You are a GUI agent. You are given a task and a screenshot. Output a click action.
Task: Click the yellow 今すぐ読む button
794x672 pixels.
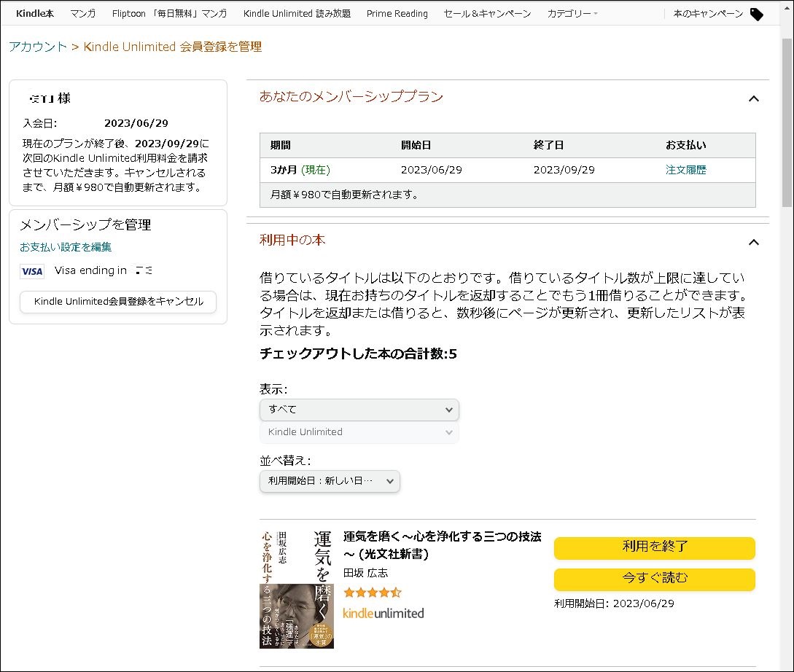654,579
